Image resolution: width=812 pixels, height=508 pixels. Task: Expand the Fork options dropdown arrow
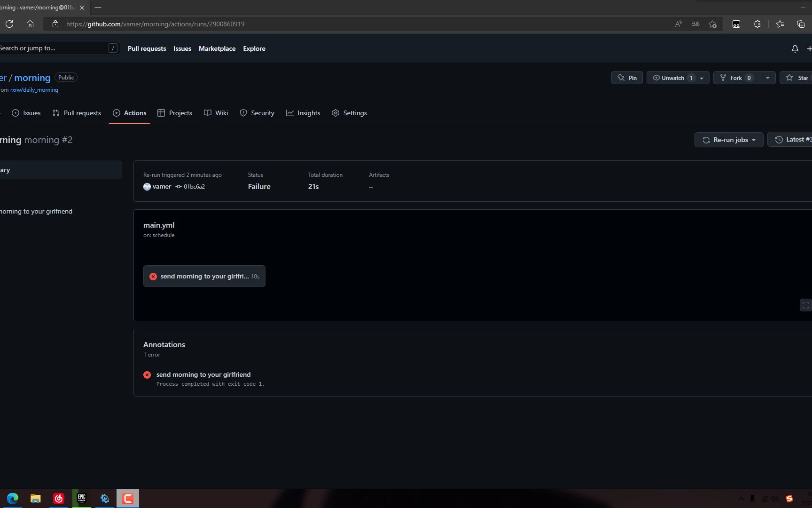(x=767, y=78)
